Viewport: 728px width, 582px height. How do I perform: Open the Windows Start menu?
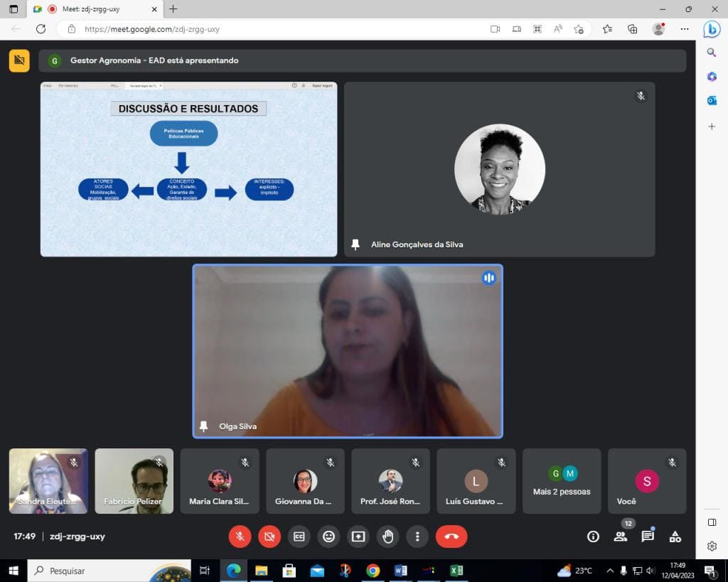(14, 571)
